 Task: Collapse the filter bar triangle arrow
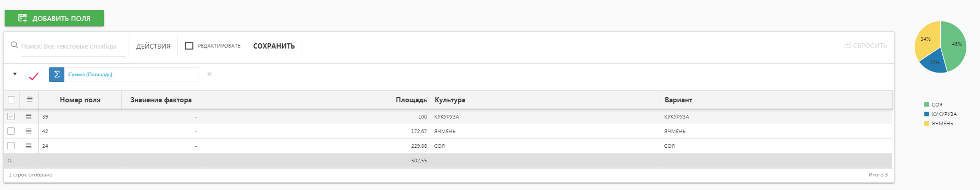(15, 74)
